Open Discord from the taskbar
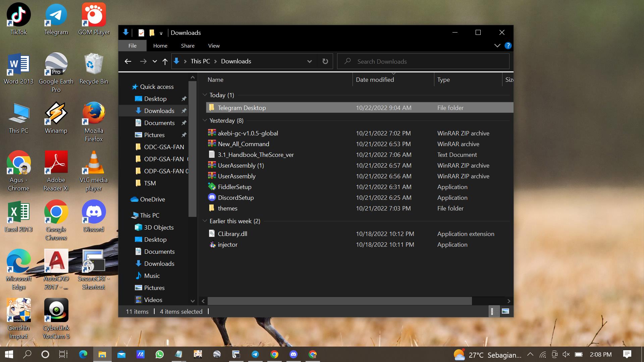This screenshot has width=644, height=362. click(293, 354)
